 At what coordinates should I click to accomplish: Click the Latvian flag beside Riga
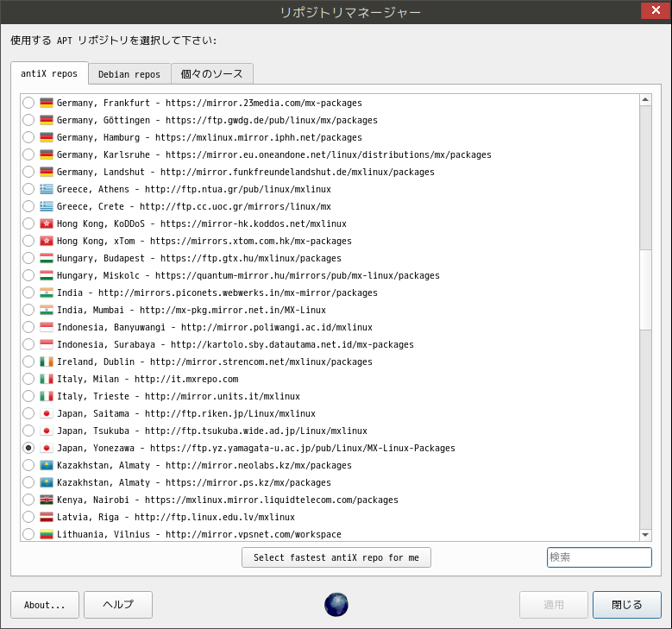click(47, 517)
